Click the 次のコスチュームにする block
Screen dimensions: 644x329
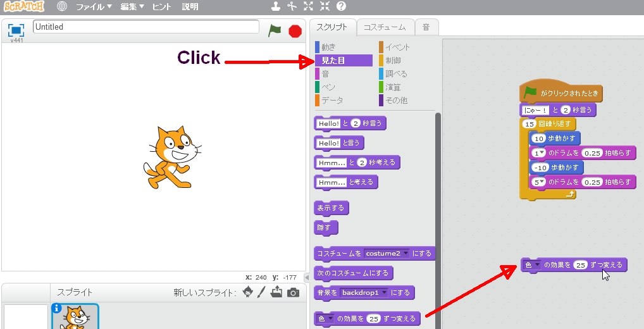point(353,273)
